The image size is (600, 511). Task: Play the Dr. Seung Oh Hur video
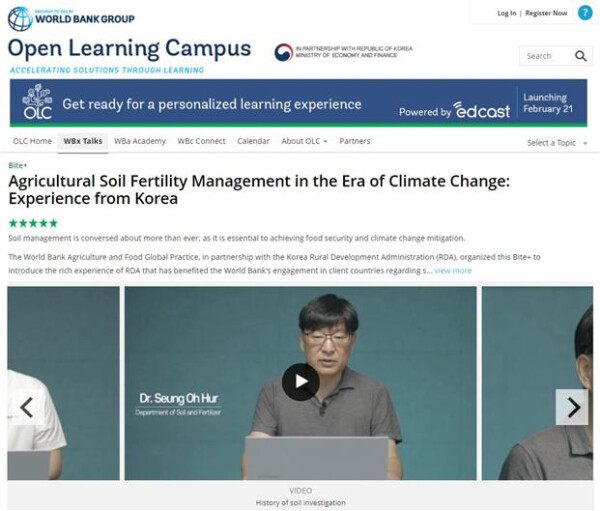click(x=301, y=382)
